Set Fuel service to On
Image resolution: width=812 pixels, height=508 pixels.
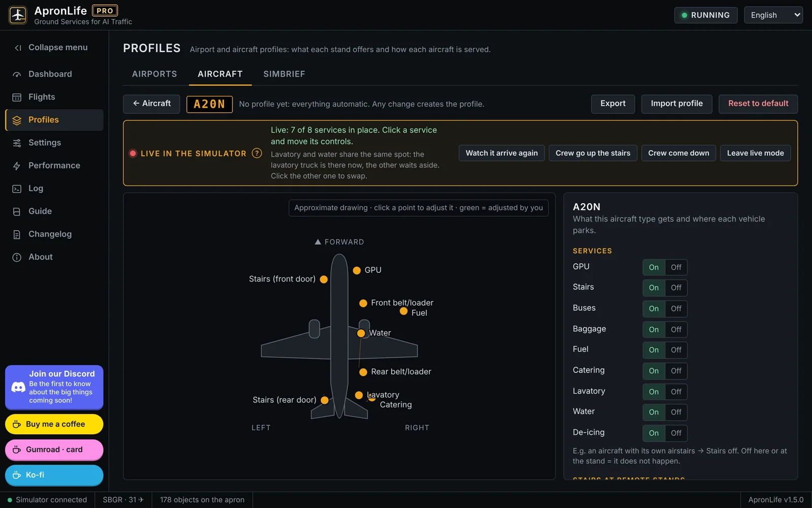click(654, 350)
